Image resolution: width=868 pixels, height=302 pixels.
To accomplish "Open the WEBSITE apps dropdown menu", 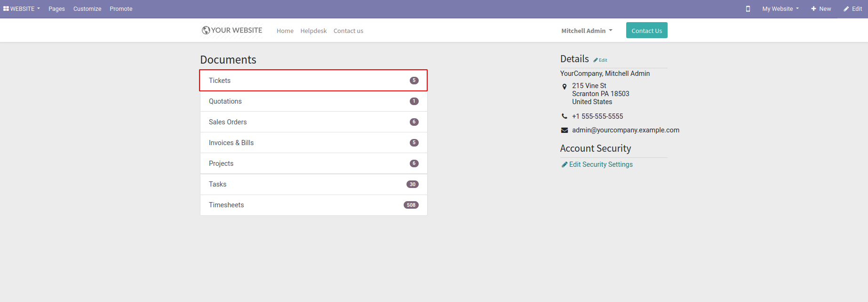I will coord(22,9).
